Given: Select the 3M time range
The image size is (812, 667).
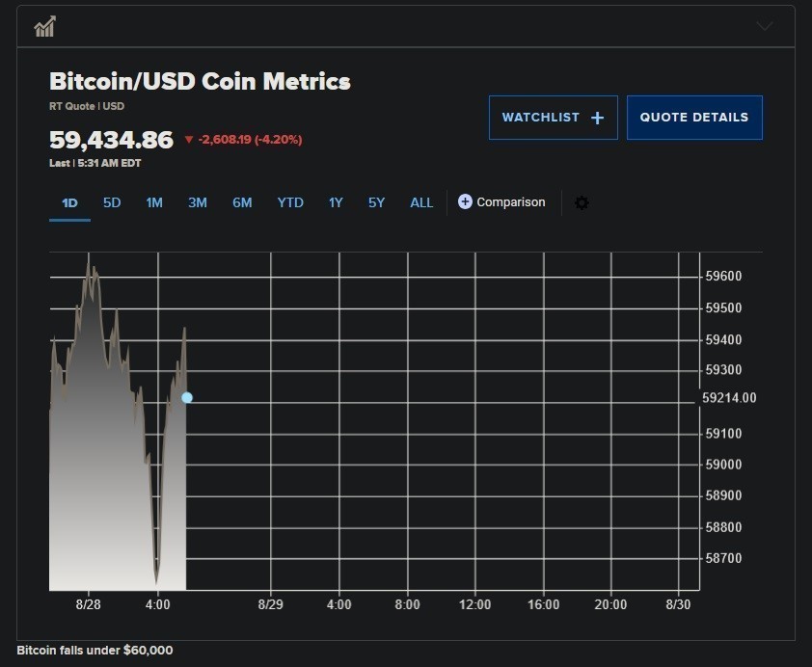Looking at the screenshot, I should click(x=198, y=202).
